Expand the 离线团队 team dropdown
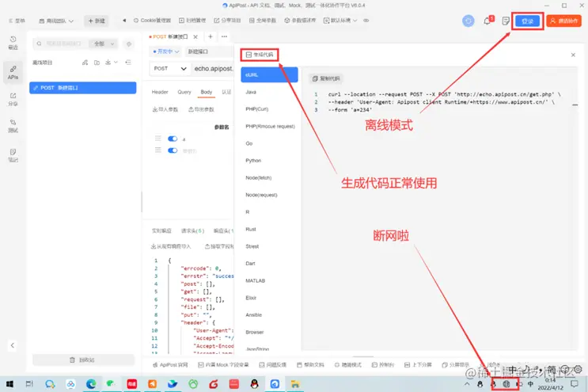 point(56,21)
